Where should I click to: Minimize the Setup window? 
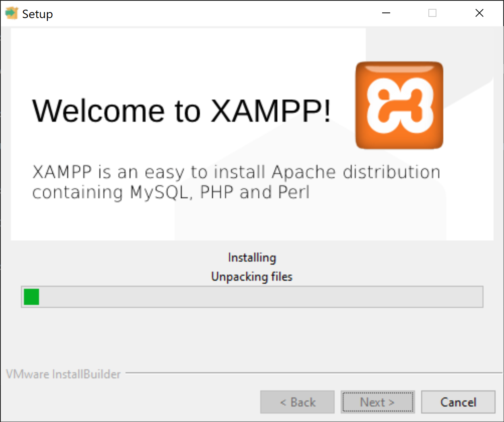coord(386,13)
